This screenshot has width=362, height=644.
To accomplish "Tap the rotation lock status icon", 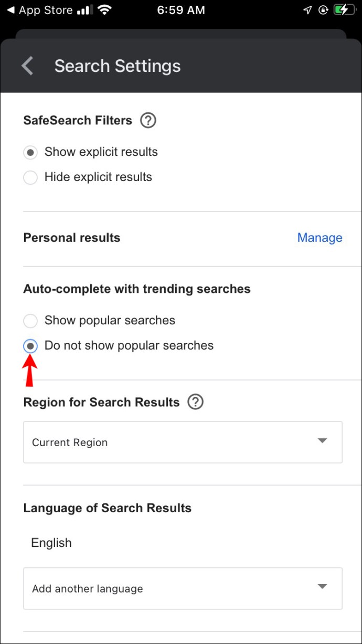I will coord(324,10).
